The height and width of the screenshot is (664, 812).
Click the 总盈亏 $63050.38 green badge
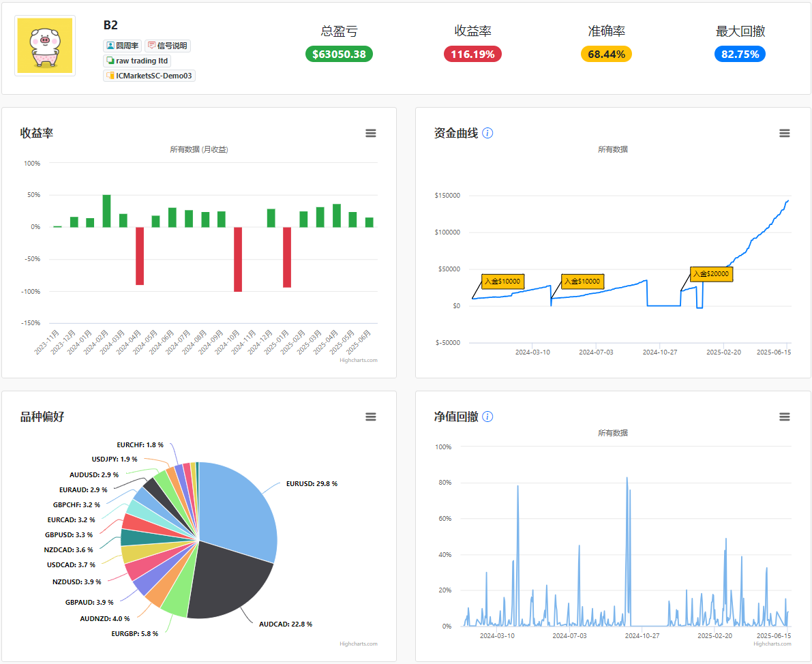point(340,54)
